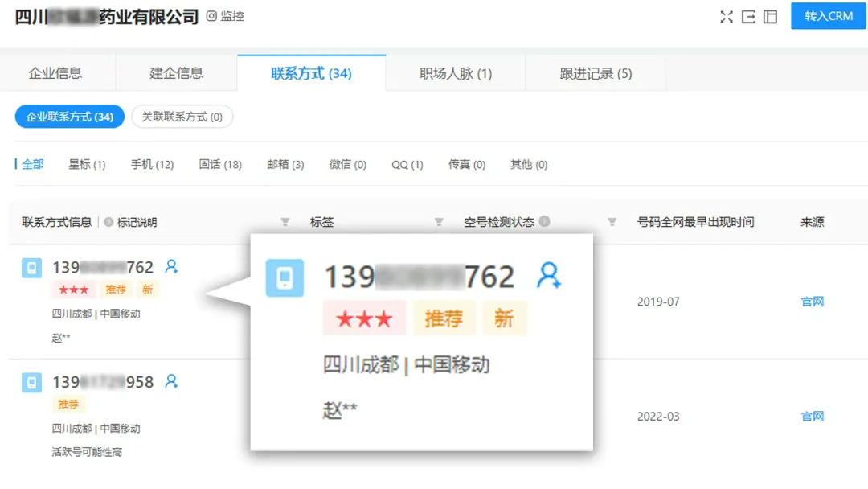Screen dimensions: 868x489
Task: Click the export arrow icon in the top bar
Action: [748, 16]
